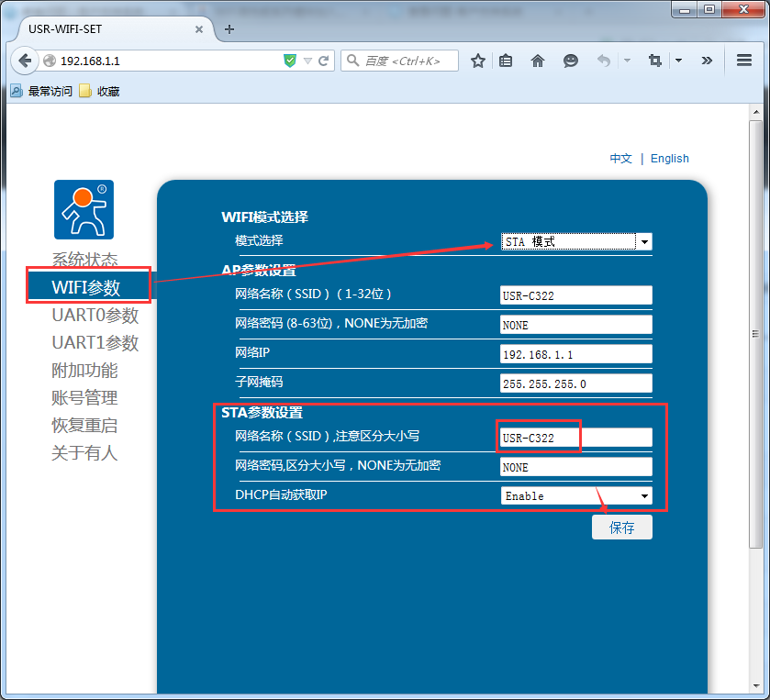The height and width of the screenshot is (700, 770).
Task: Bookmark this page via the star icon
Action: (478, 61)
